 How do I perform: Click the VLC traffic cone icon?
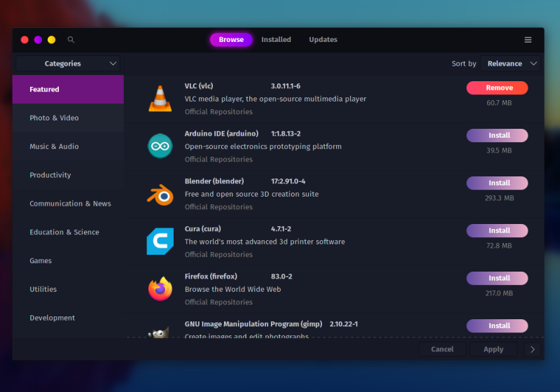160,99
